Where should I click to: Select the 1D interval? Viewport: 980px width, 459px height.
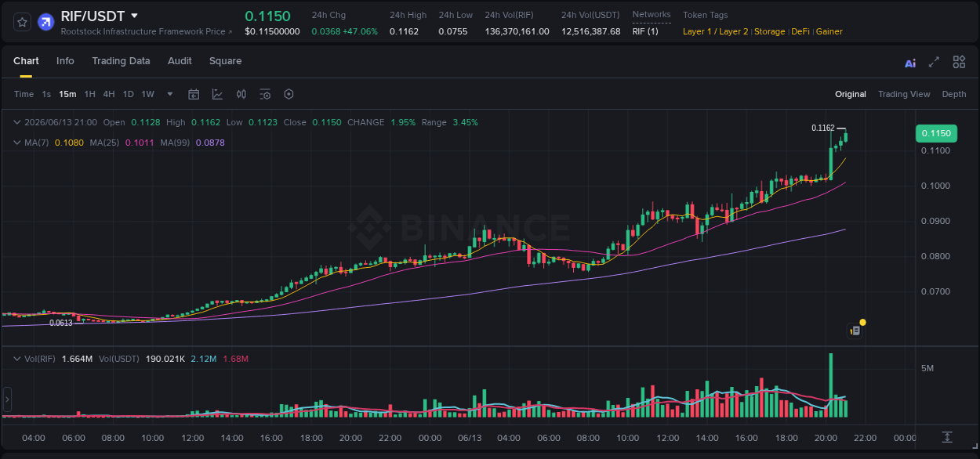(128, 94)
